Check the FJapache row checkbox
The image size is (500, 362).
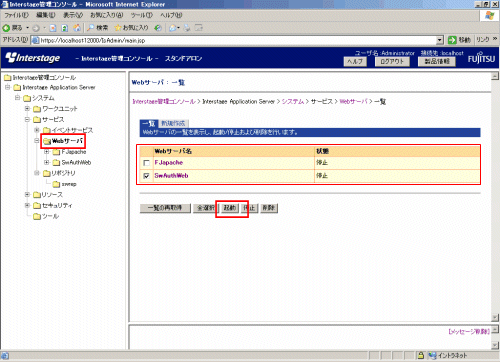[146, 163]
